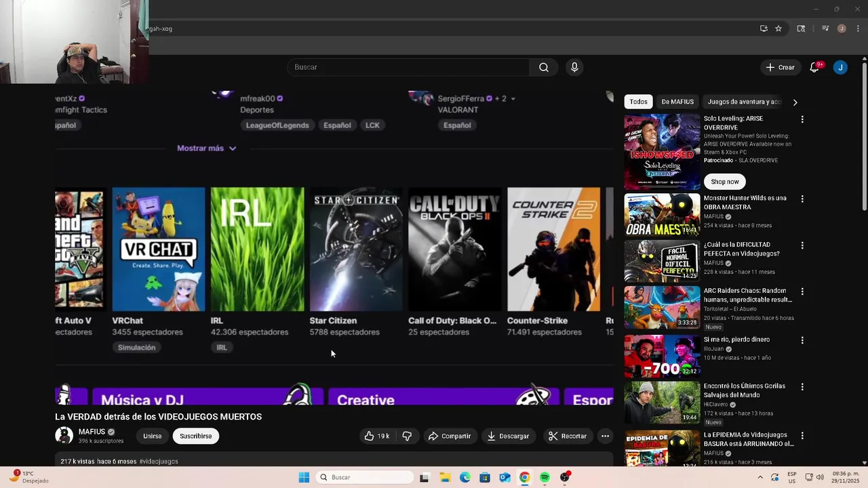Viewport: 868px width, 488px height.
Task: Open Encontré los Últimos Gorilas title
Action: pyautogui.click(x=744, y=390)
